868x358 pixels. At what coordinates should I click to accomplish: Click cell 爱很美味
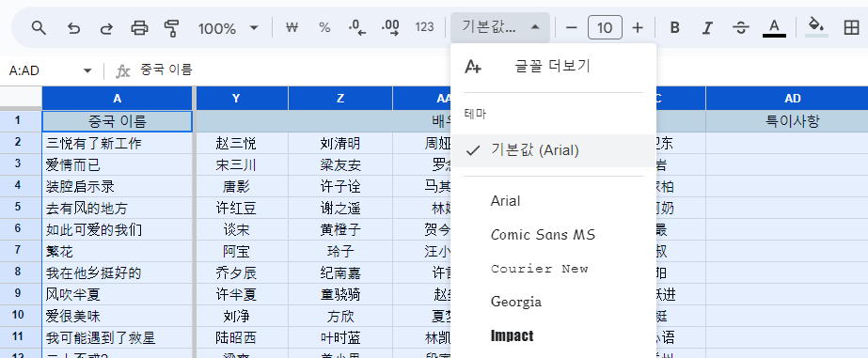(x=118, y=316)
